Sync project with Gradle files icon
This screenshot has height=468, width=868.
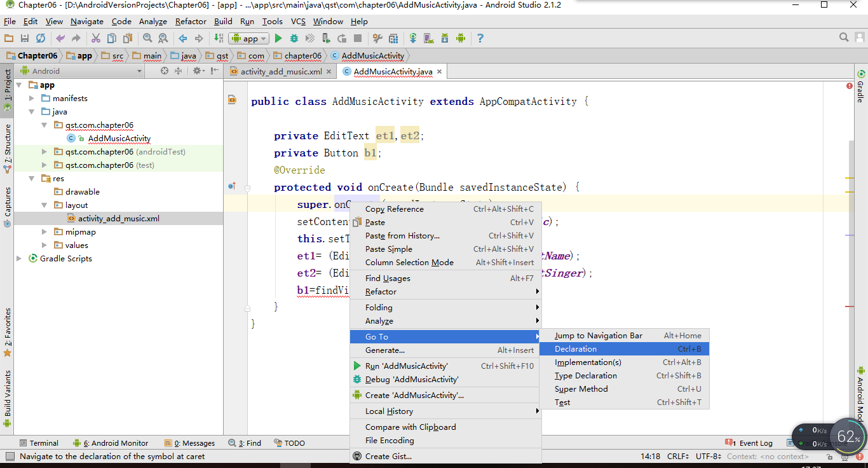pyautogui.click(x=413, y=38)
